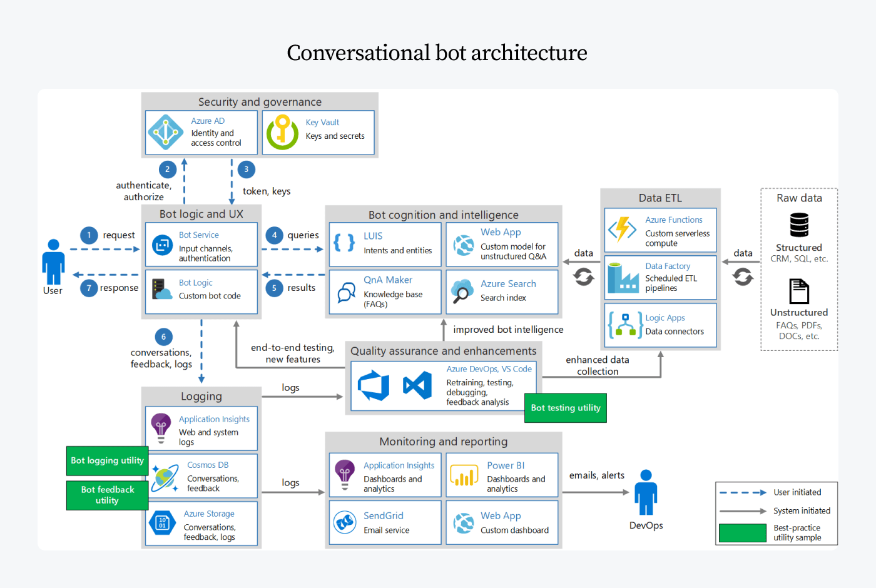The width and height of the screenshot is (876, 588).
Task: Click the Unstructured document icon
Action: point(799,291)
